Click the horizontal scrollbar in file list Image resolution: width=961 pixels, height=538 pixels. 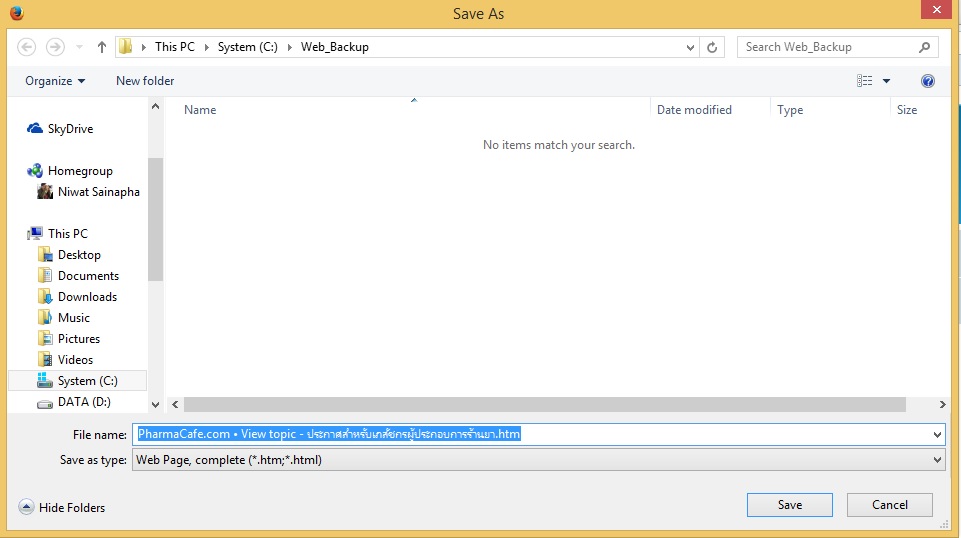coord(545,404)
